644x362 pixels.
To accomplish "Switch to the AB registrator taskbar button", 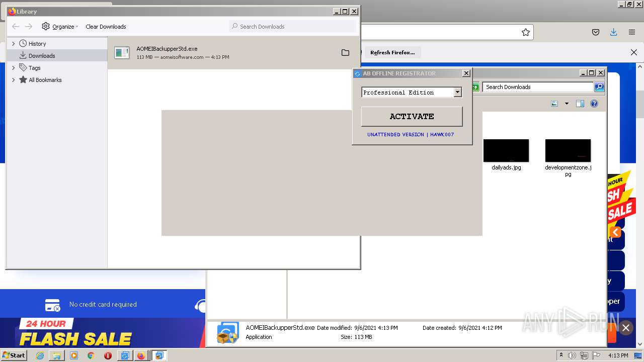I will coord(124,355).
